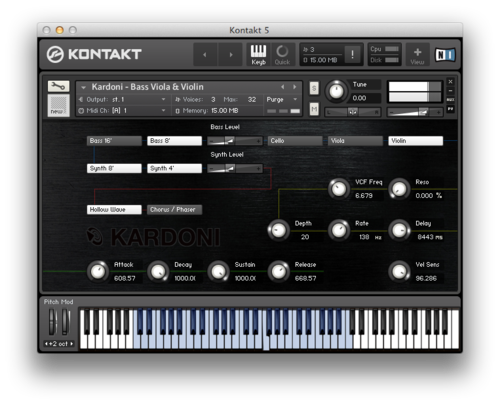Go to next instrument with right arrow
Image resolution: width=500 pixels, height=405 pixels.
click(x=231, y=54)
